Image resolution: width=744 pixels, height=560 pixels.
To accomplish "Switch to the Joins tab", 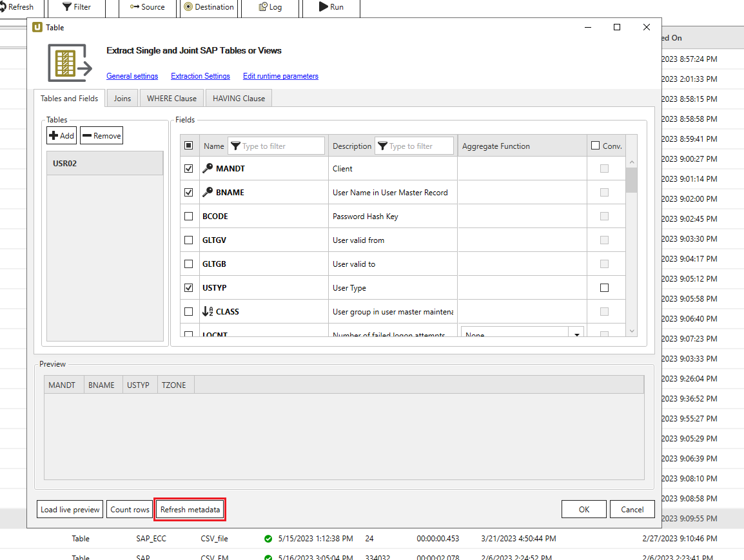I will (122, 98).
